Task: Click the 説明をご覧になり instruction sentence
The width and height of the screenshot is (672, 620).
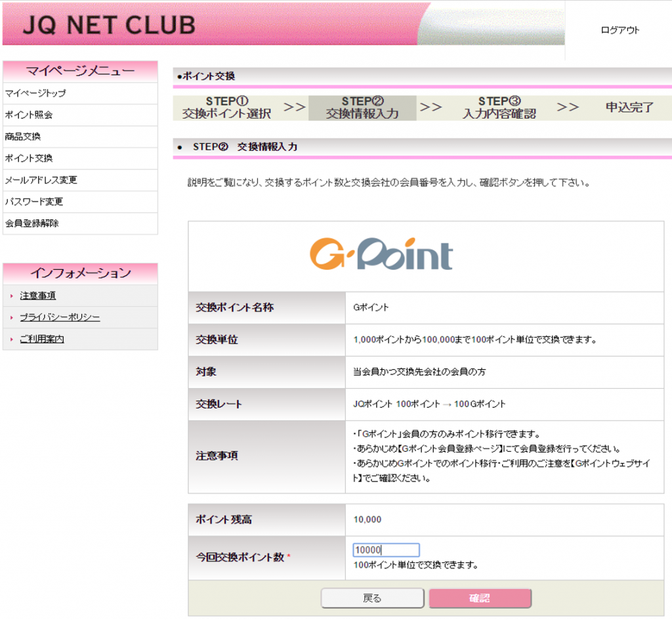Action: pos(388,183)
